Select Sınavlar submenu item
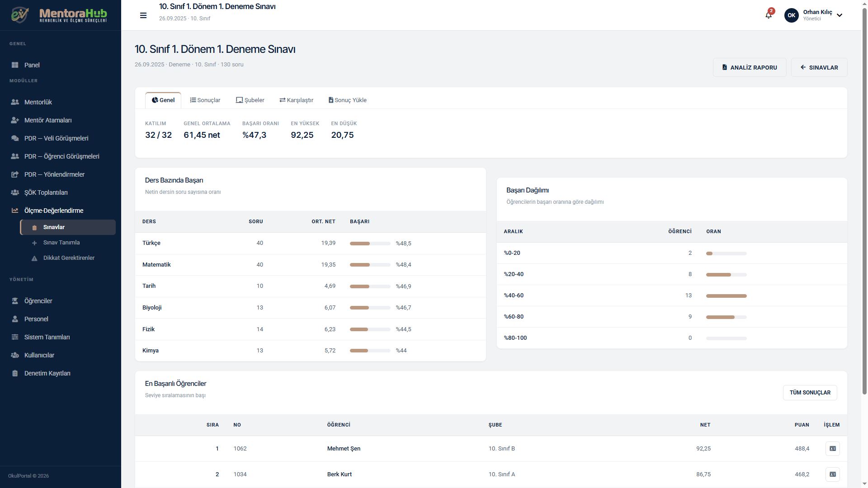This screenshot has width=868, height=488. point(68,227)
